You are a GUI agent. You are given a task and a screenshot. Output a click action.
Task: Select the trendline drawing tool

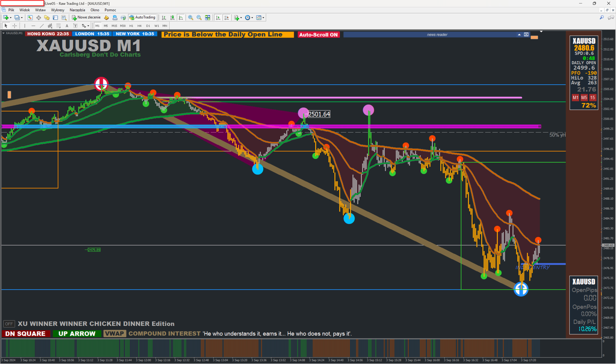coord(42,26)
